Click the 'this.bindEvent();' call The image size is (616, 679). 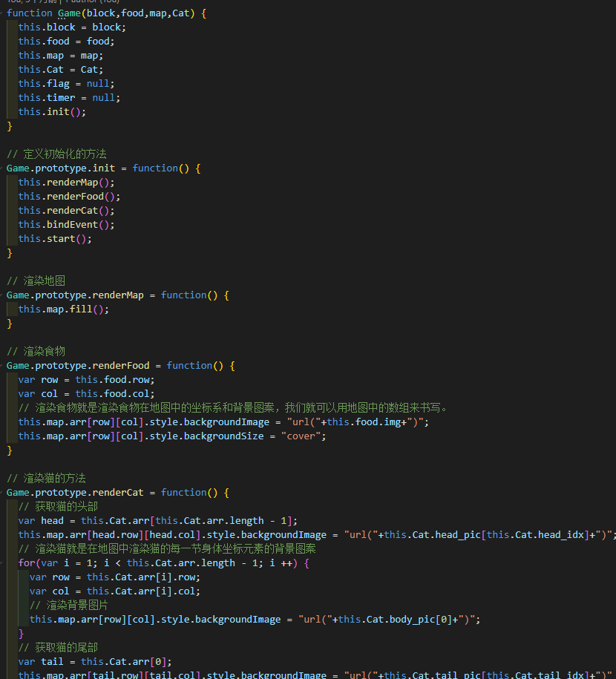66,224
